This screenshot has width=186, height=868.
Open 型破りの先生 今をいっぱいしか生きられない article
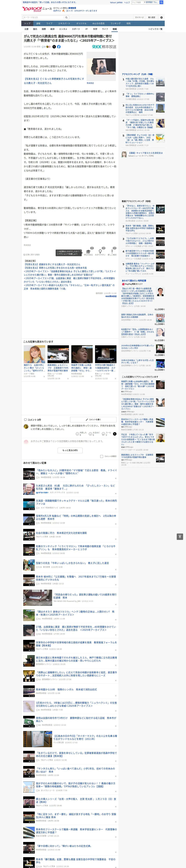click(x=72, y=563)
